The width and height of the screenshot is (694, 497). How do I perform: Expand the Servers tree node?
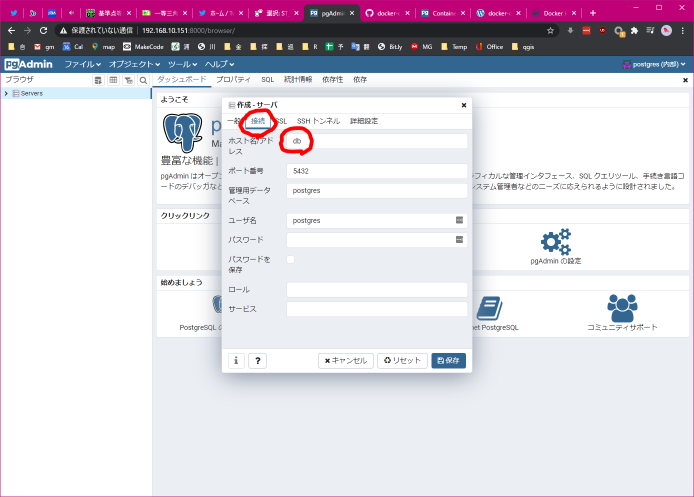[6, 93]
